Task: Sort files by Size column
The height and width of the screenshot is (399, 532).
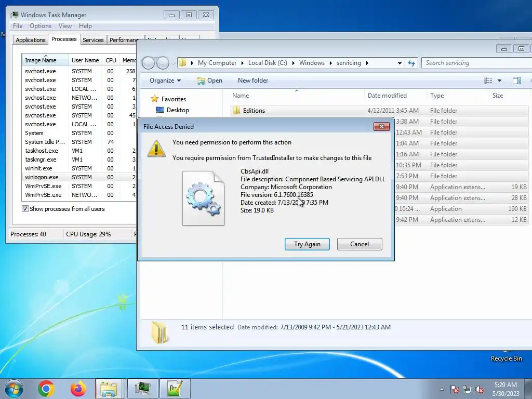Action: tap(509, 96)
